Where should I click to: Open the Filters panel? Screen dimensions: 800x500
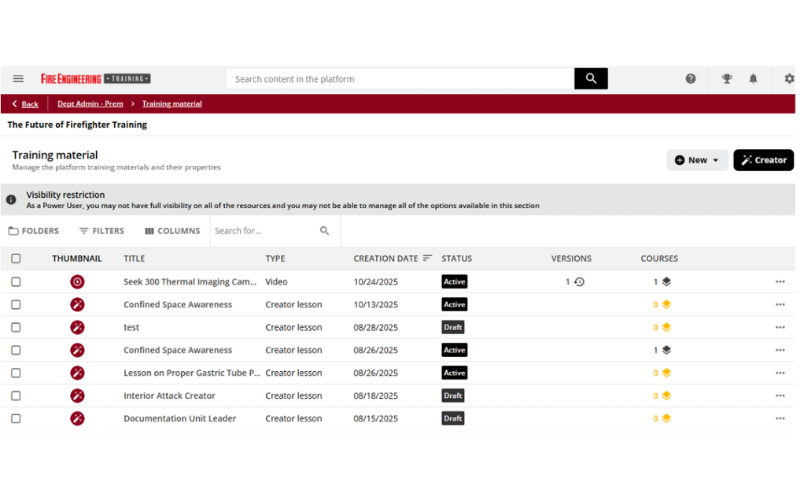click(x=102, y=231)
